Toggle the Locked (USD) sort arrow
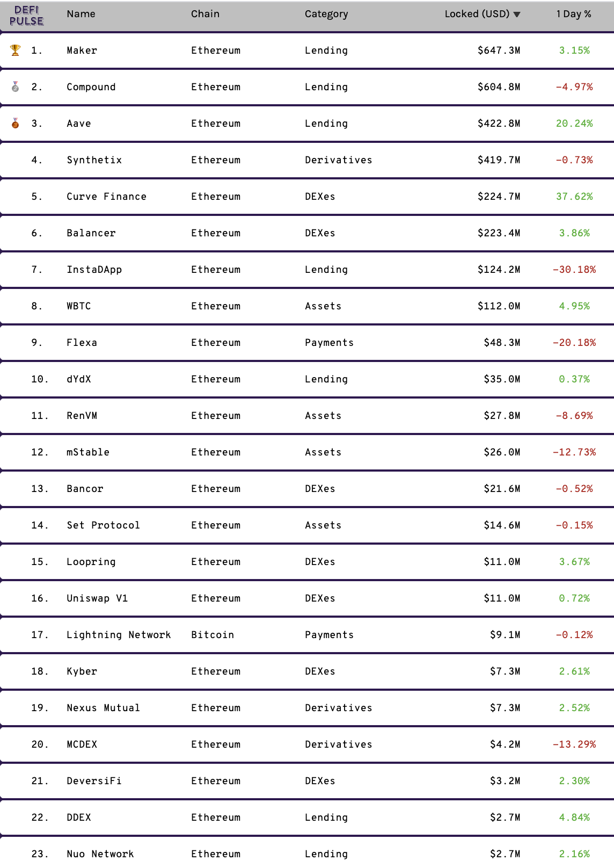 point(517,15)
